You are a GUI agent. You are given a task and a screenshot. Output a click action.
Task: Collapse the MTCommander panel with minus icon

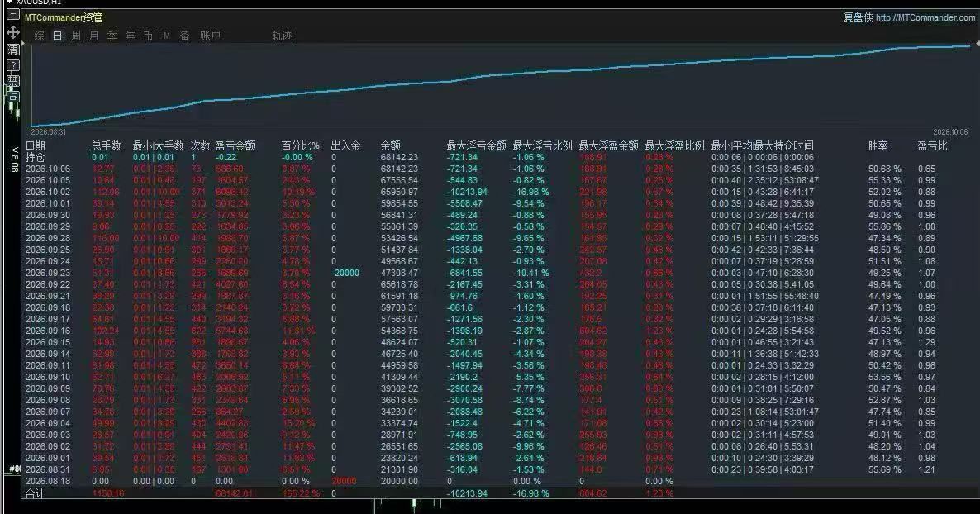point(12,15)
